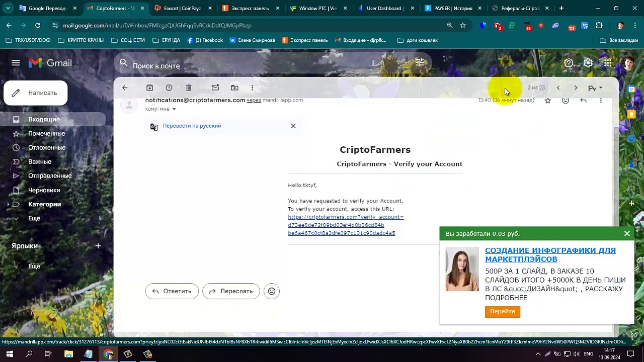The width and height of the screenshot is (644, 362).
Task: Archive this email
Action: (149, 87)
